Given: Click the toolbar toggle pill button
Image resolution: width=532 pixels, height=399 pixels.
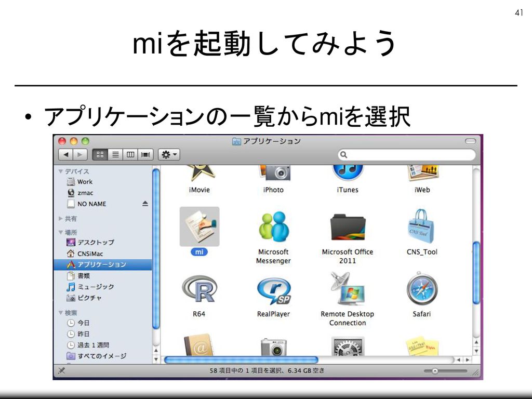Looking at the screenshot, I should click(470, 141).
